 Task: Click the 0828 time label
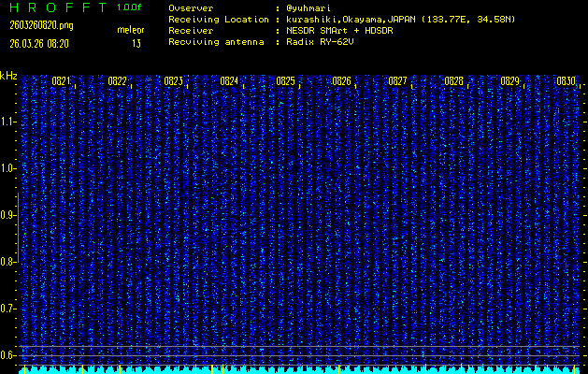[453, 81]
